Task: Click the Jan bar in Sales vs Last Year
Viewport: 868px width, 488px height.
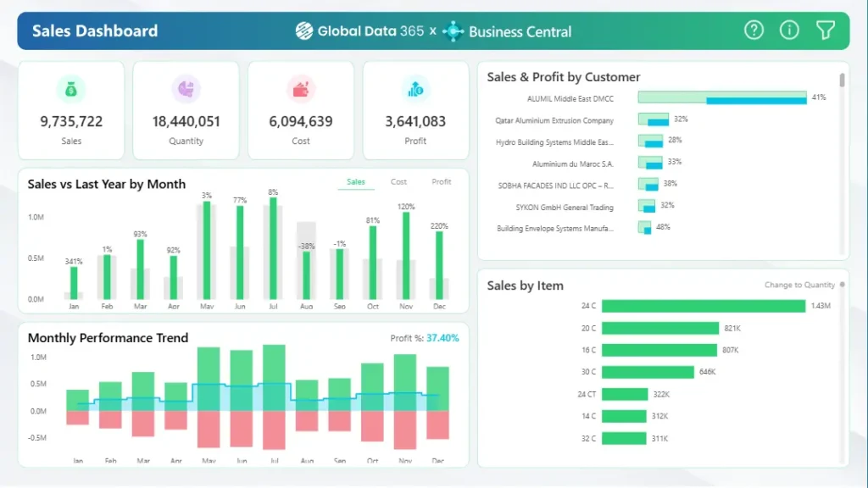Action: (x=74, y=283)
